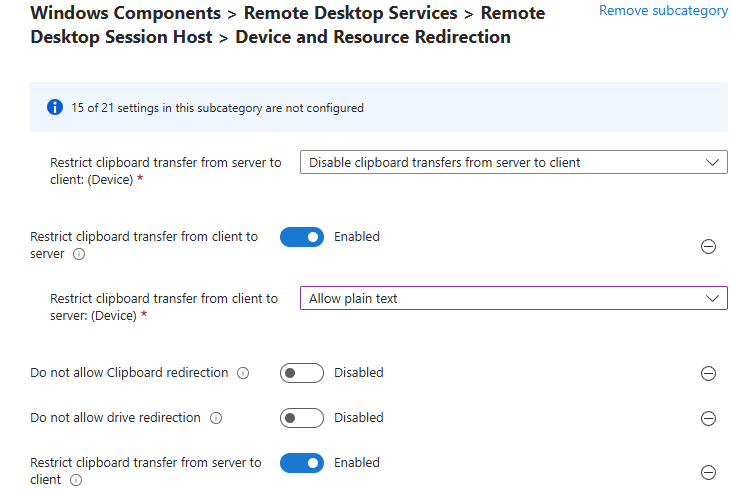The width and height of the screenshot is (731, 489).
Task: Expand the 'Allow plain text' dropdown
Action: (x=513, y=298)
